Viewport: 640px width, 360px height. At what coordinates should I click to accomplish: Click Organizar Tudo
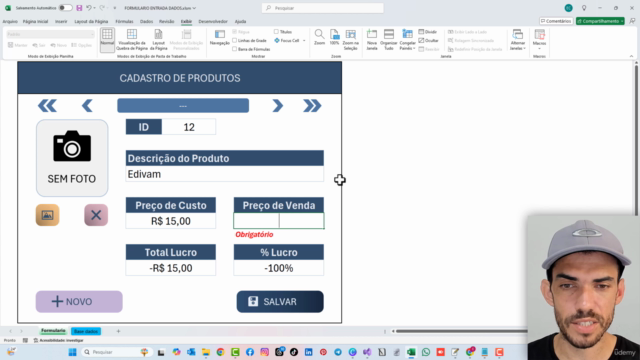tap(389, 40)
